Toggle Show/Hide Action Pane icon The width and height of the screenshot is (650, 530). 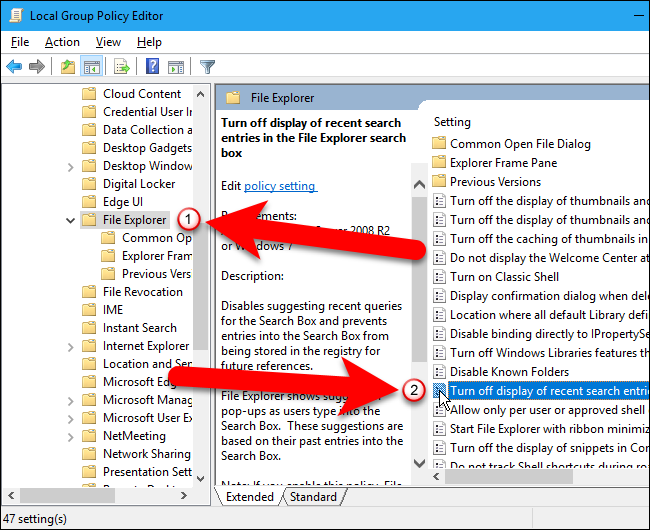(176, 66)
